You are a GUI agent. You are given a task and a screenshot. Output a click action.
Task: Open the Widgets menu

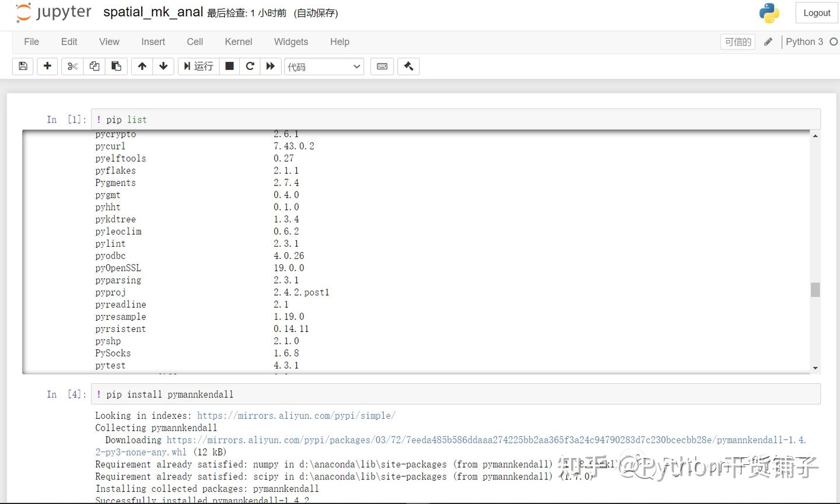pyautogui.click(x=291, y=41)
